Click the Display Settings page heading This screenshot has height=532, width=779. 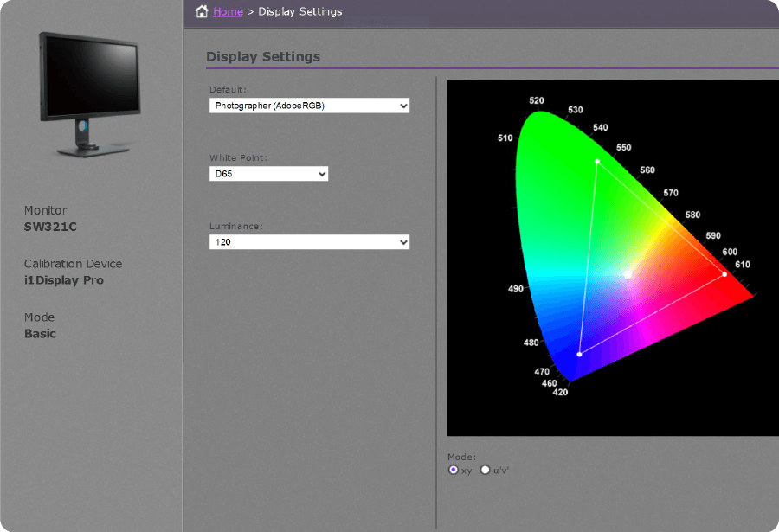[x=263, y=56]
